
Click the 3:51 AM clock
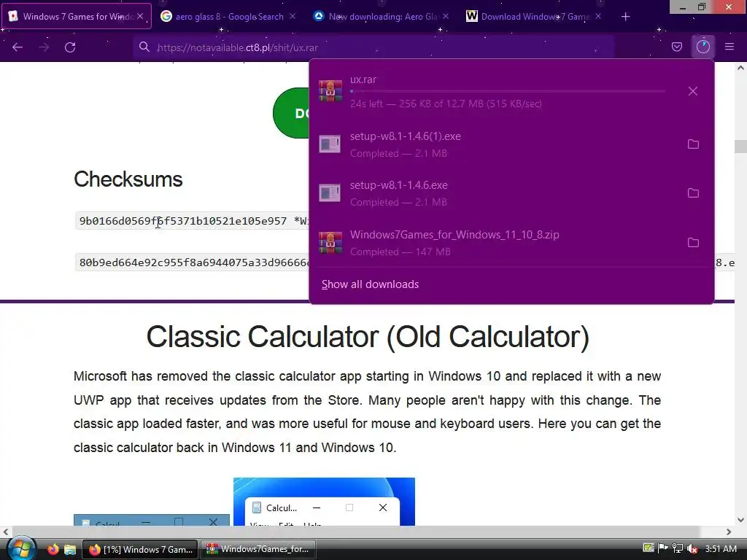pyautogui.click(x=721, y=548)
